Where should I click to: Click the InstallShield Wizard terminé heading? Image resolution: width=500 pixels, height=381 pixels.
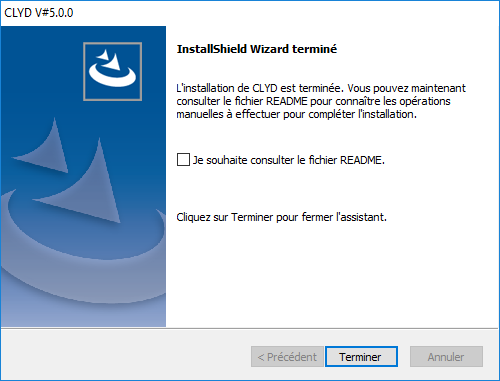coord(257,49)
